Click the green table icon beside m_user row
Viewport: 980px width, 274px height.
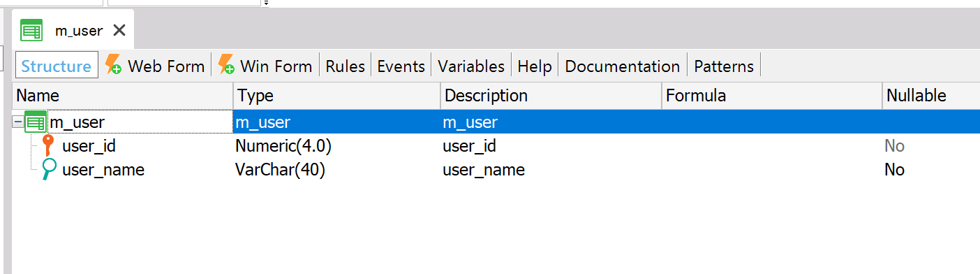pyautogui.click(x=36, y=122)
